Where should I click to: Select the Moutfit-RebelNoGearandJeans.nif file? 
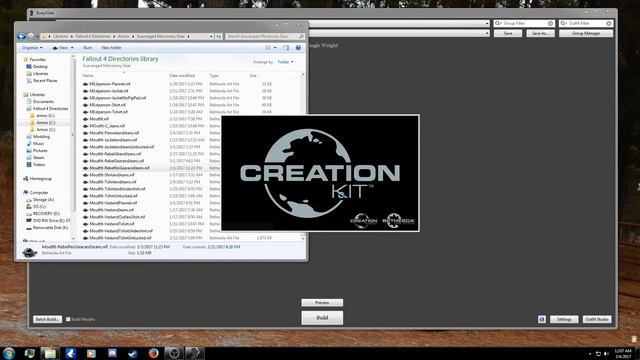119,168
